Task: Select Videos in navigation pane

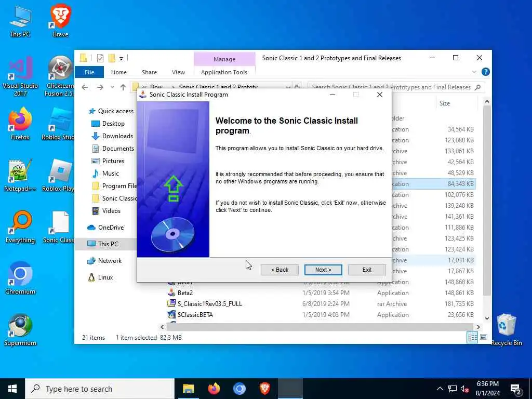Action: coord(106,211)
